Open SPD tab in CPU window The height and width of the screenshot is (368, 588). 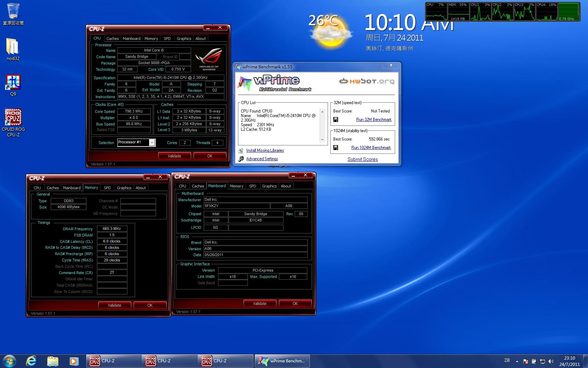[167, 39]
